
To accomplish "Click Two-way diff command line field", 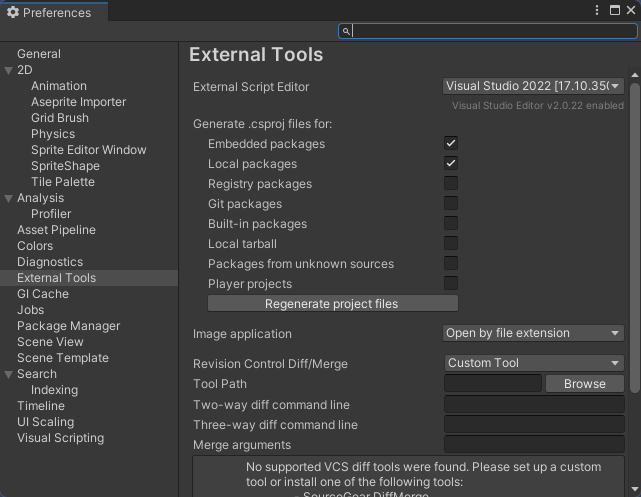I will coord(534,404).
